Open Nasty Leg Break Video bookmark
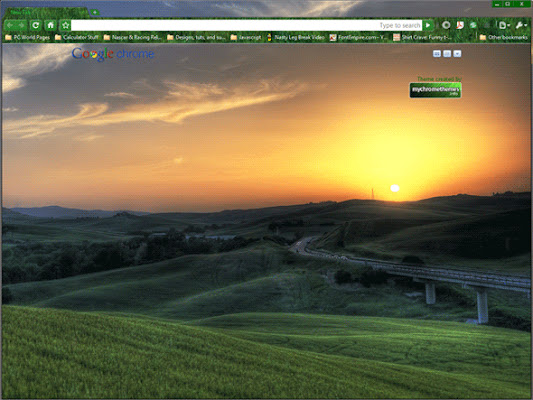533x400 pixels. point(295,37)
